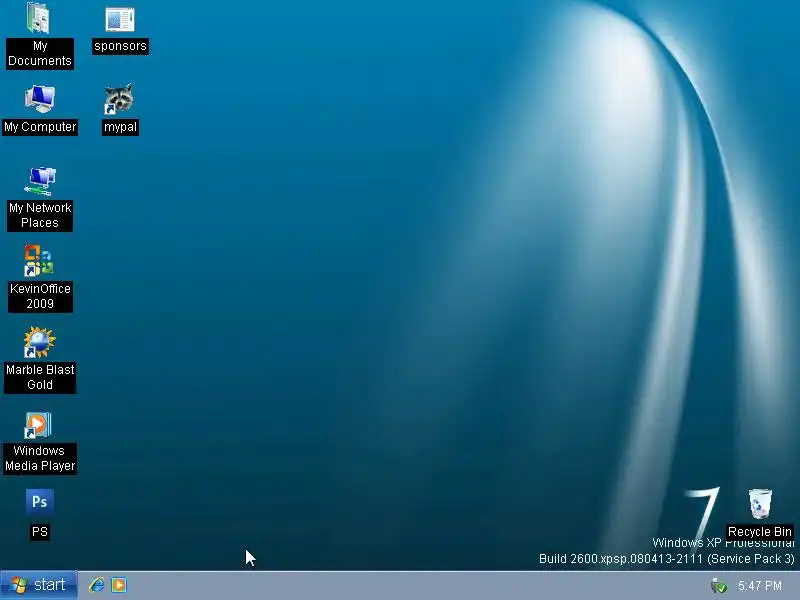Click the 'Marble Blast Gold' label text

point(40,377)
